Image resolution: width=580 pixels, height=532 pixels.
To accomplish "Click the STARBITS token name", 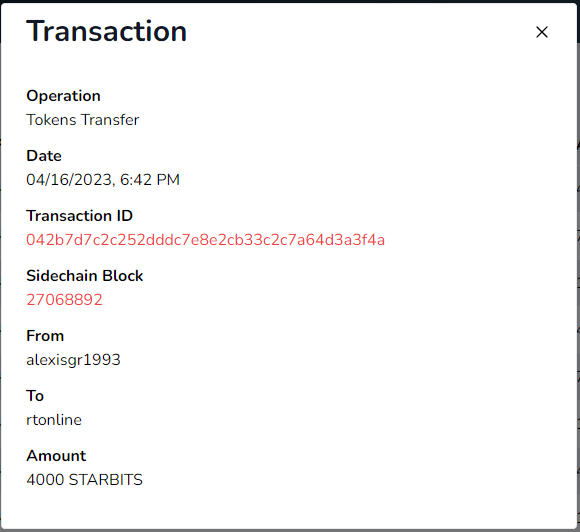I will pos(105,480).
